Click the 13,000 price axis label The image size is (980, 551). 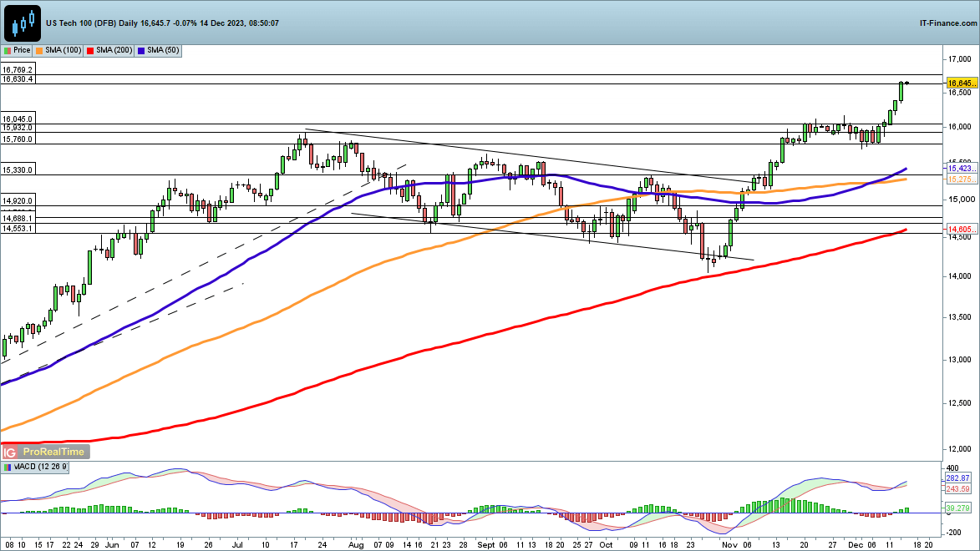[x=959, y=360]
